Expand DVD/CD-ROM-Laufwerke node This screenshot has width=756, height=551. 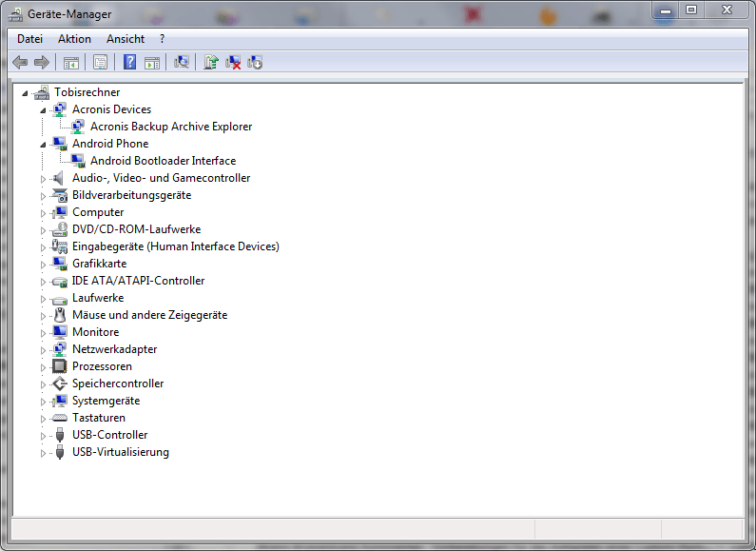[43, 230]
